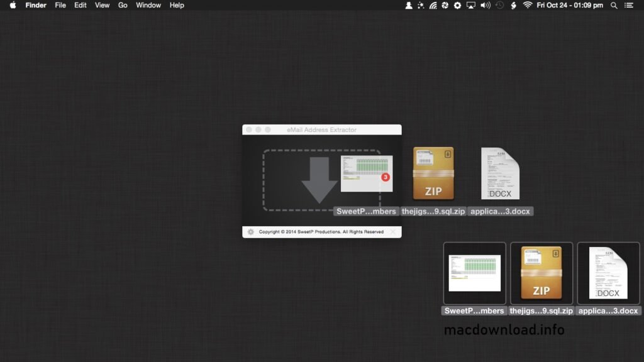Open Notification Center from the menu bar
The height and width of the screenshot is (362, 644).
pos(629,6)
